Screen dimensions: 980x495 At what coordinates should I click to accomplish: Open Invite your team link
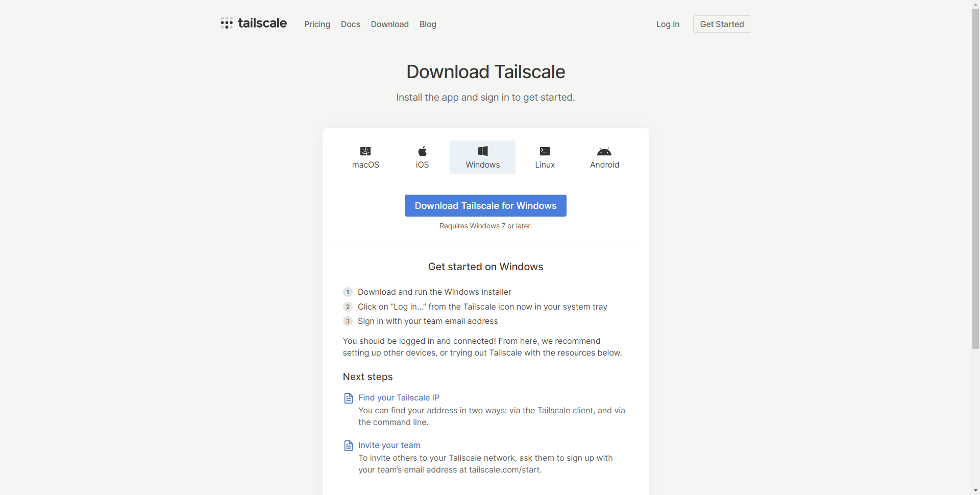pos(389,445)
